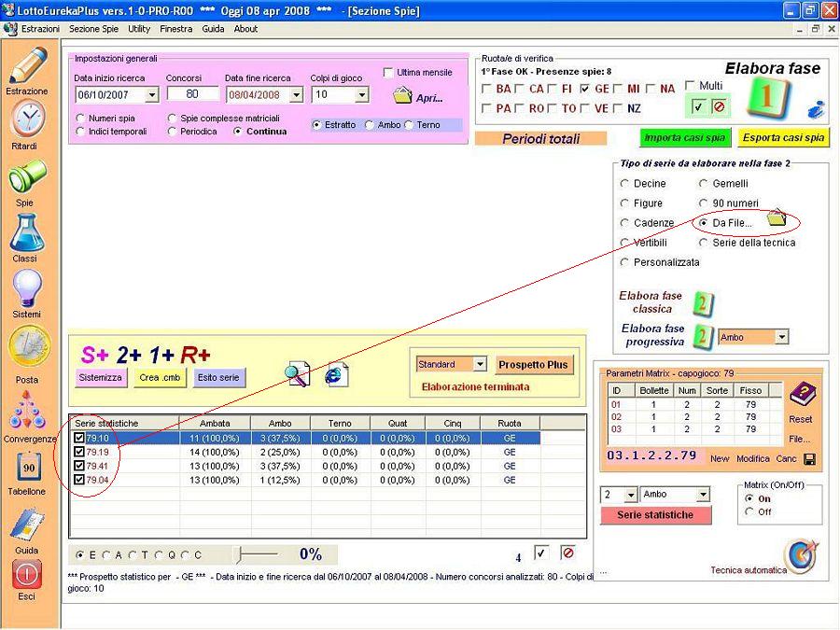
Task: Open the Convergenze icon
Action: (27, 411)
